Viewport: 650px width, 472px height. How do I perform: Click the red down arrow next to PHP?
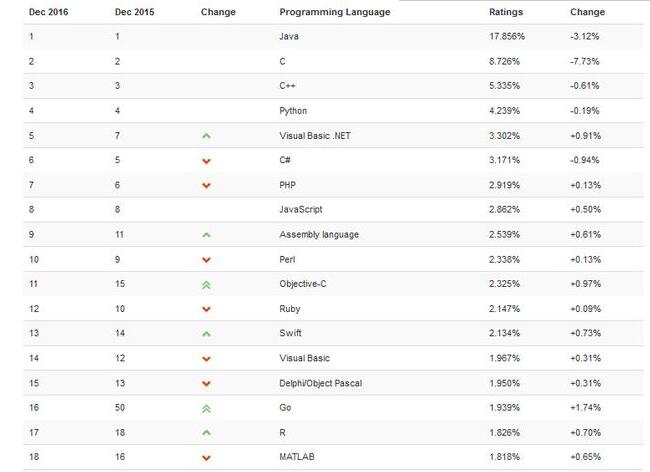(x=206, y=185)
